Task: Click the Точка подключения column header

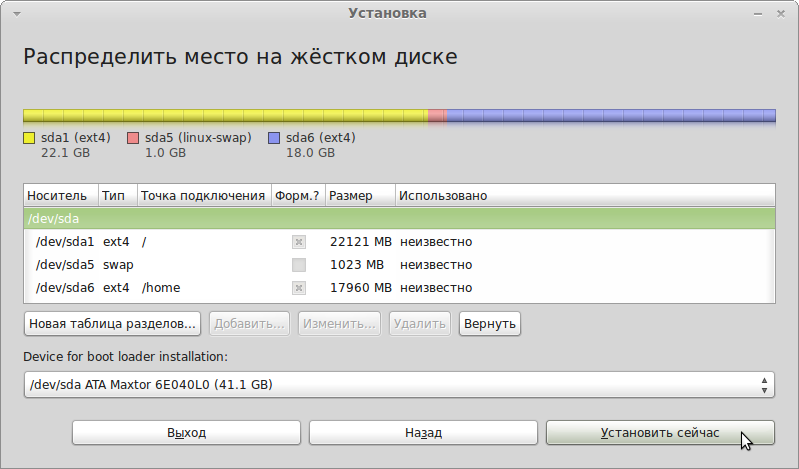Action: (x=204, y=196)
